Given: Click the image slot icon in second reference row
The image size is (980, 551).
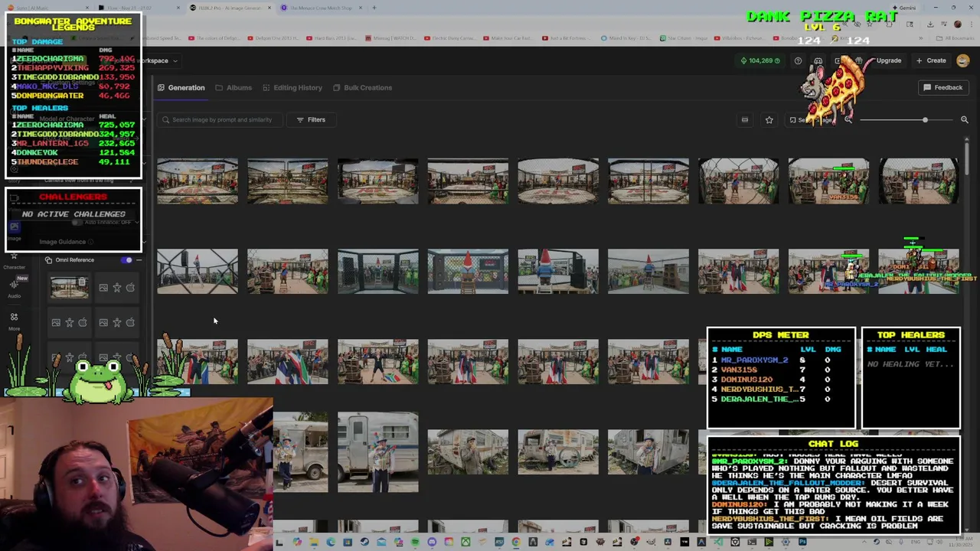Looking at the screenshot, I should click(56, 323).
